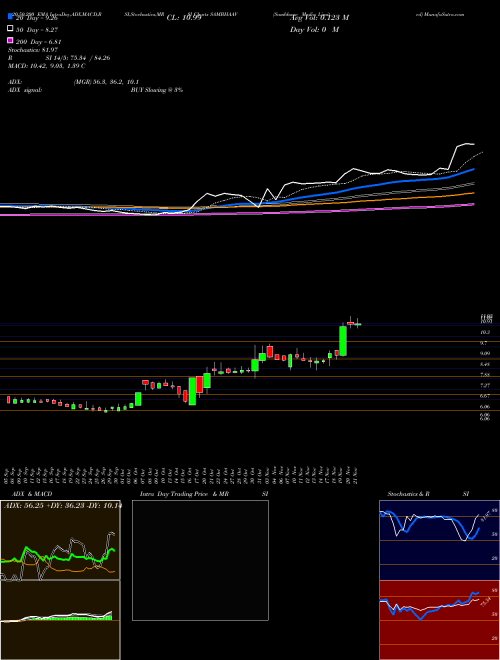Click the 'ADX: 56.25 +DY: 36.23 -DY: 10.14' header
Viewport: 500px width, 660px height.
tap(62, 505)
